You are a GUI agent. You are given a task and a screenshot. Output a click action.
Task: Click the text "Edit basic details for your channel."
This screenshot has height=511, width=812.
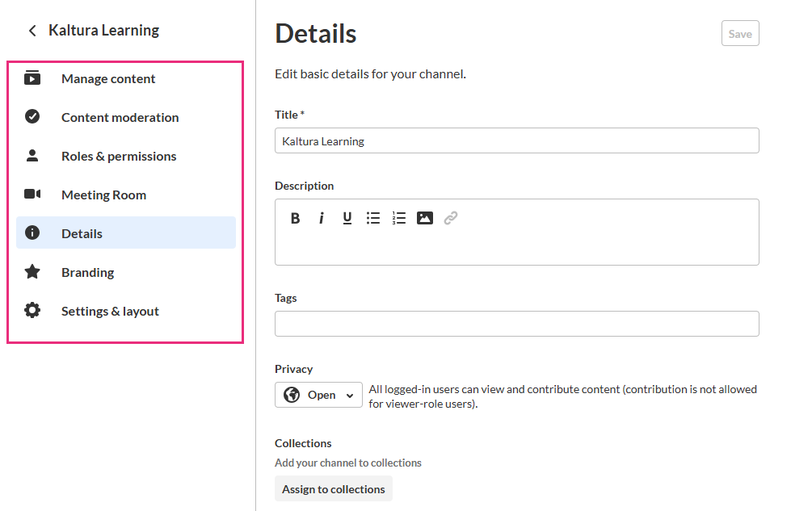(x=370, y=74)
